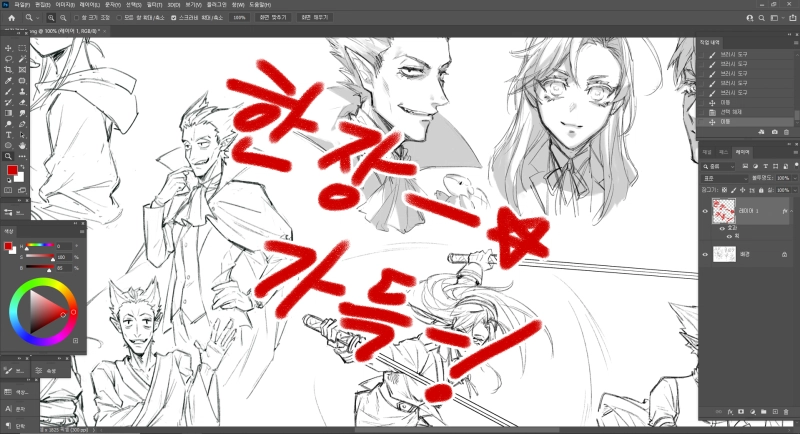Select the Hand tool
The width and height of the screenshot is (800, 434).
[x=22, y=145]
